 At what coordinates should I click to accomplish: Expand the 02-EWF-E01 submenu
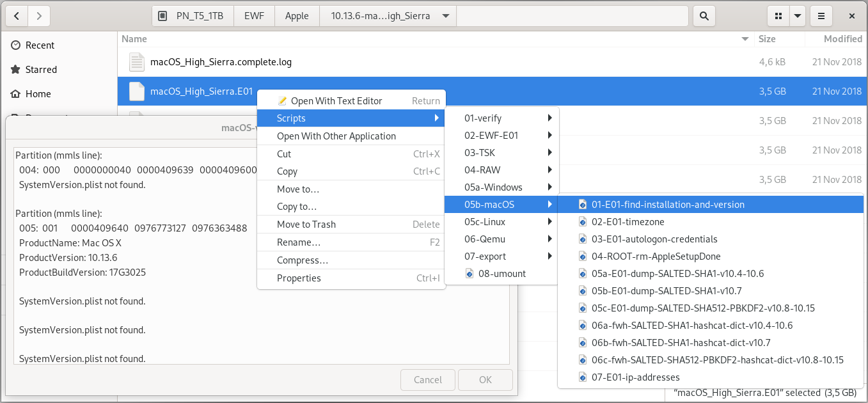[x=502, y=136]
